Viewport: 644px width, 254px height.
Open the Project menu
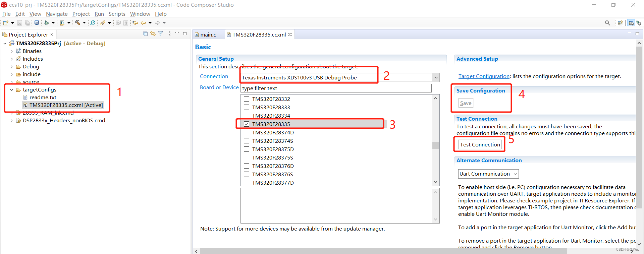pyautogui.click(x=81, y=14)
